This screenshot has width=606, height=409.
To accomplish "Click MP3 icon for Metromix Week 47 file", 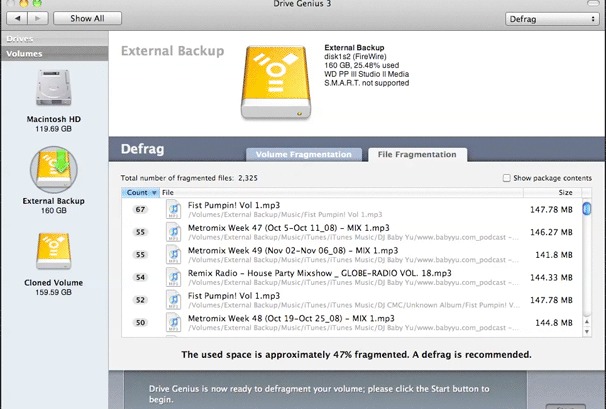I will coord(174,232).
